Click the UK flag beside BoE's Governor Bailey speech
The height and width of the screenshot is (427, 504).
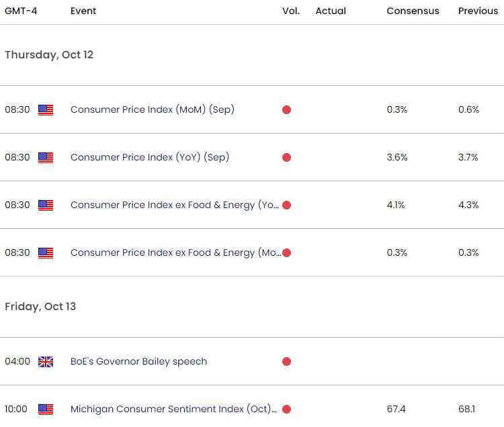(x=46, y=361)
